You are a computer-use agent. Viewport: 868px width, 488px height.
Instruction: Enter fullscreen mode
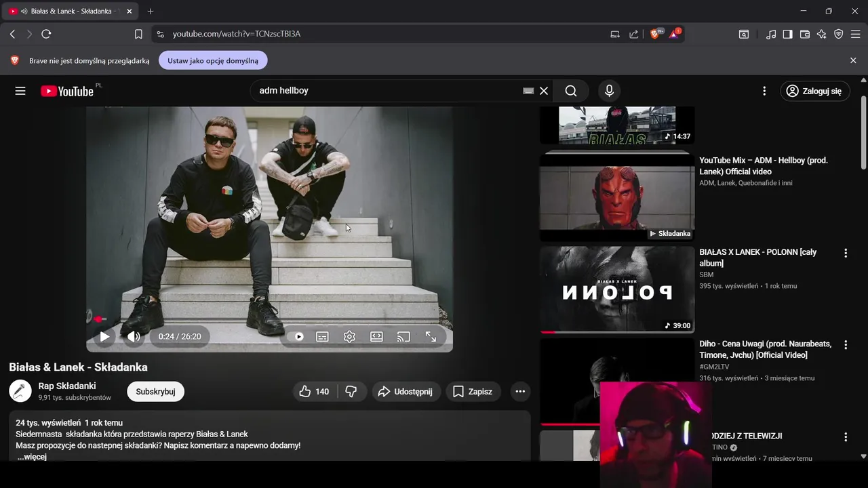click(431, 336)
